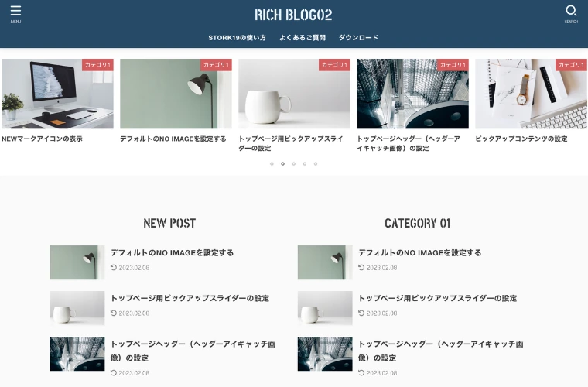Click the カテゴリ1 tag on the iMac desk image
Screen dimensions: 588x387
point(97,65)
